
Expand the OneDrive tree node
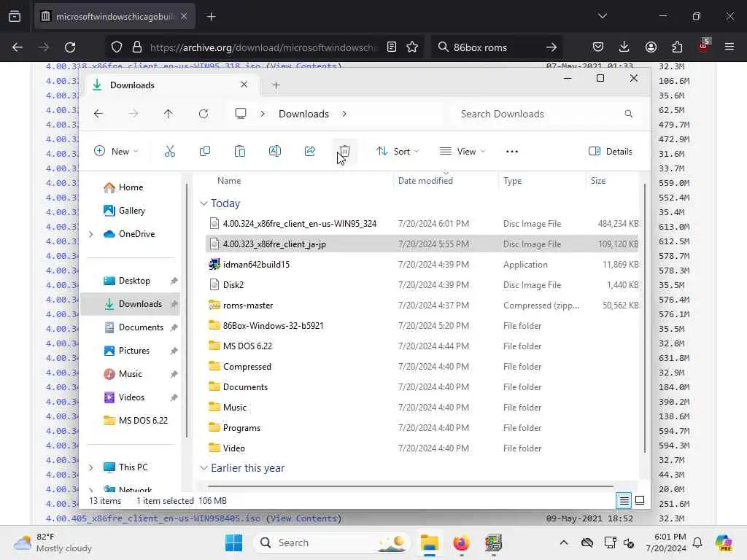[x=90, y=234]
